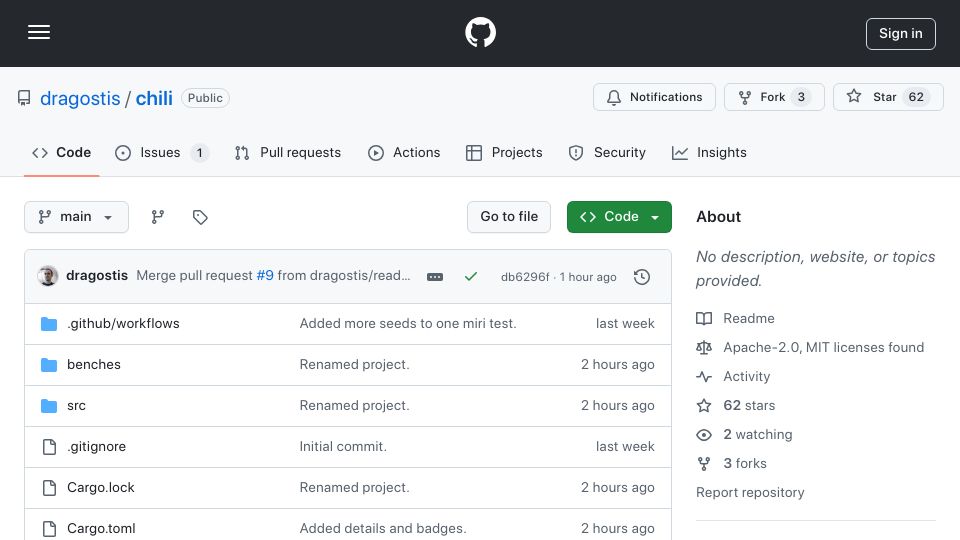960x540 pixels.
Task: View commit status green checkmark
Action: (471, 277)
